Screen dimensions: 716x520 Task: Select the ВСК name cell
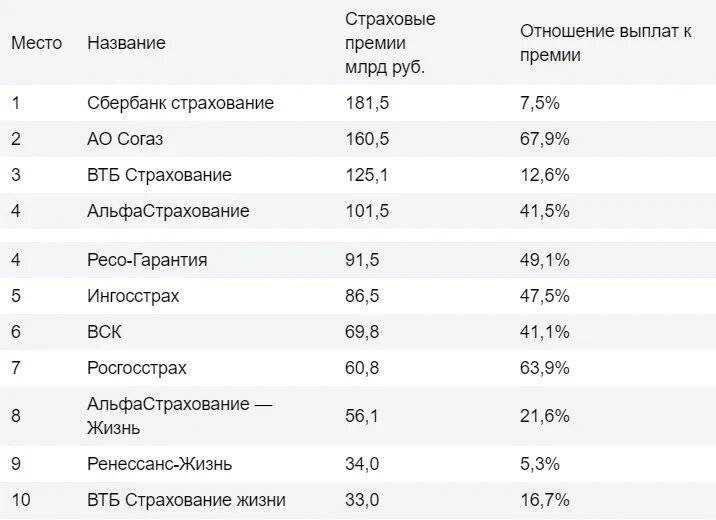[x=105, y=332]
